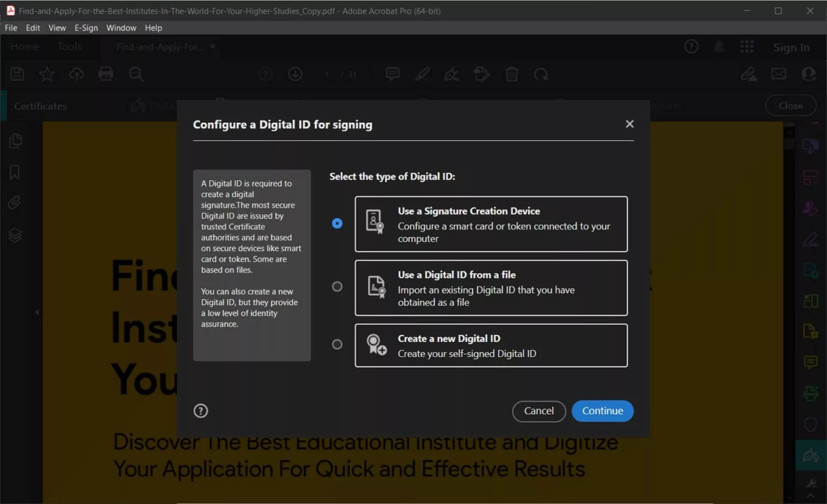Viewport: 827px width, 504px height.
Task: Open the page thumbnails panel
Action: point(16,141)
